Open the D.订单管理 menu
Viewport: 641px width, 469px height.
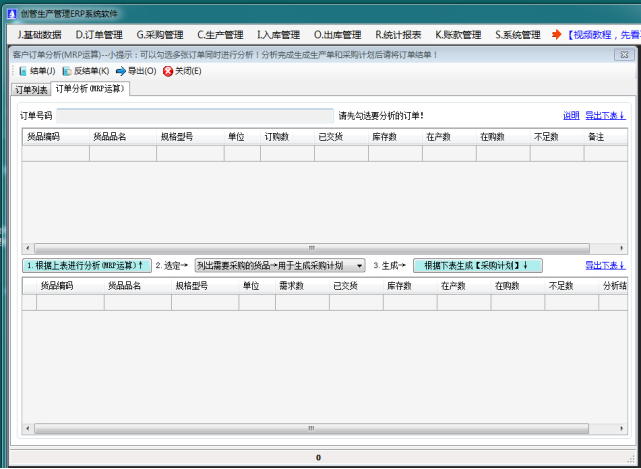click(98, 34)
